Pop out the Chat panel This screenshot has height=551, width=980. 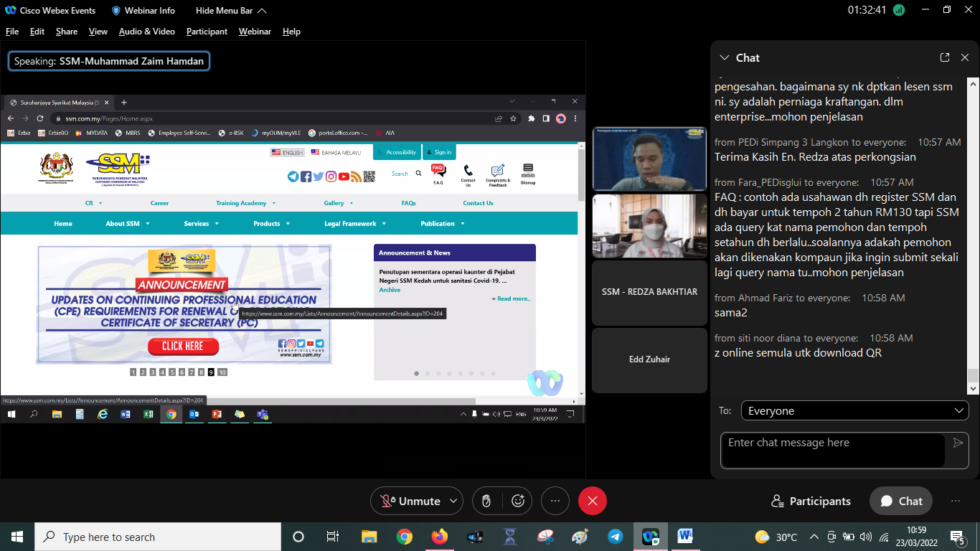945,57
